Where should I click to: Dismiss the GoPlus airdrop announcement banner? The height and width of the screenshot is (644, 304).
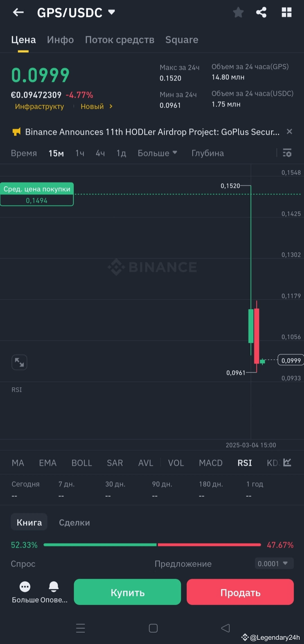pyautogui.click(x=289, y=132)
